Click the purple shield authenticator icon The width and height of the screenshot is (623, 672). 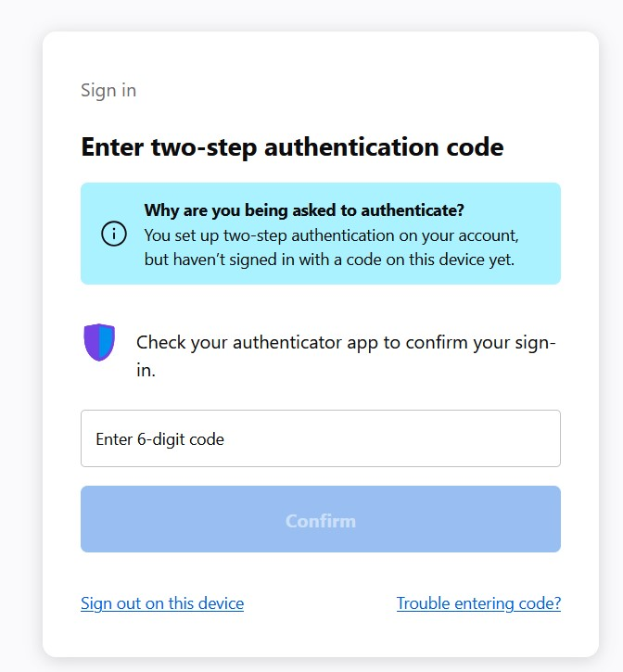pos(98,343)
